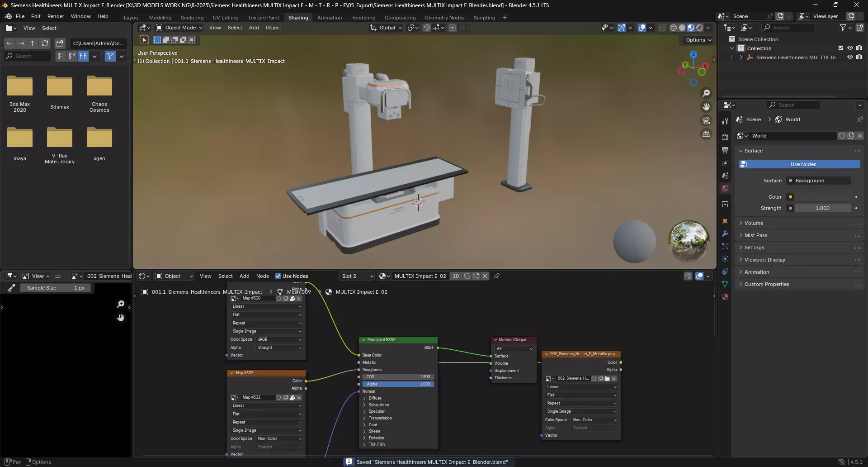Expand the Custom Properties panel
Screen dimensions: 868x467
(767, 284)
